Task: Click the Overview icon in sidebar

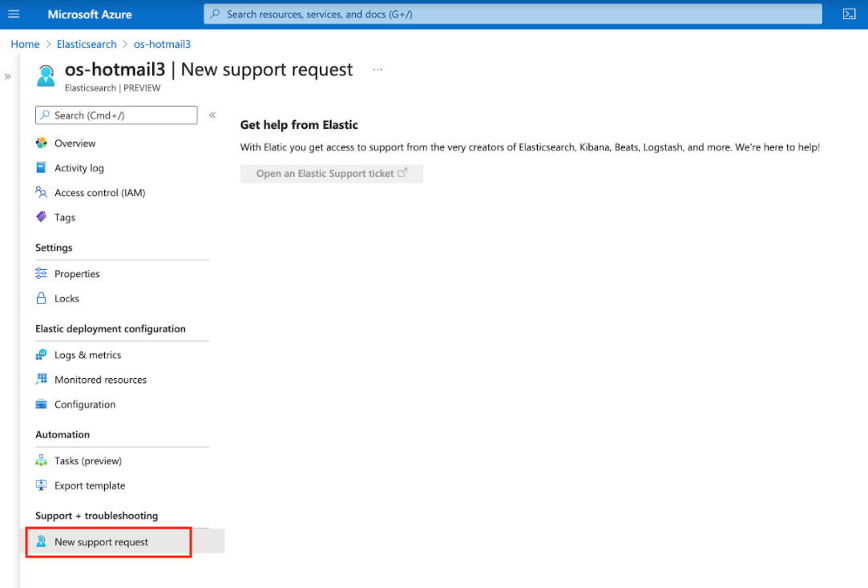Action: coord(42,143)
